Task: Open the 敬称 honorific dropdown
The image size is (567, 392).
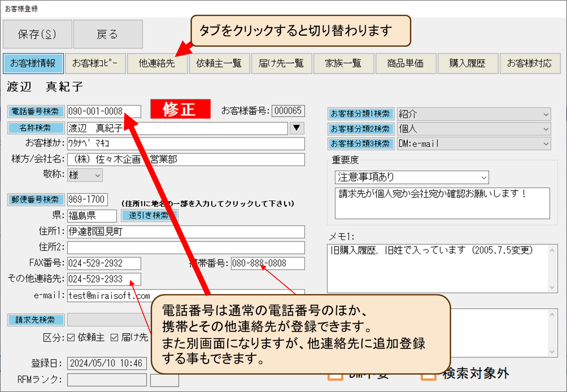Action: point(85,175)
